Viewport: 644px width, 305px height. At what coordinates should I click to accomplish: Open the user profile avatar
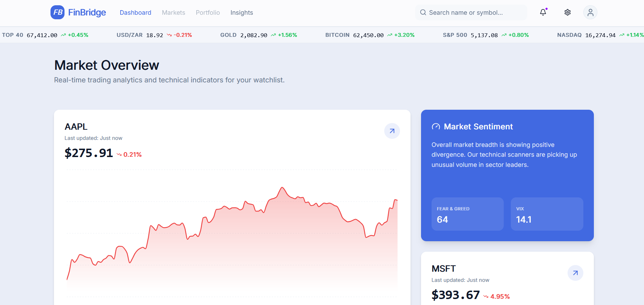[590, 12]
